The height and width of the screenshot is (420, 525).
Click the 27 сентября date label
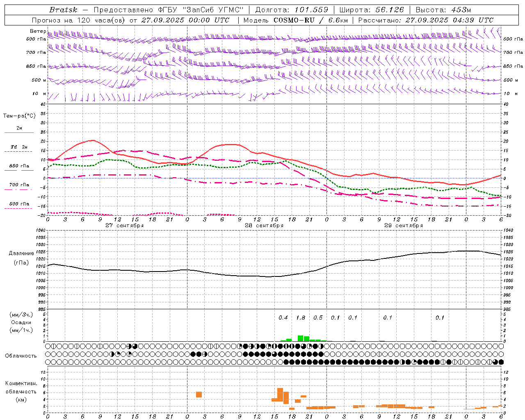point(124,226)
